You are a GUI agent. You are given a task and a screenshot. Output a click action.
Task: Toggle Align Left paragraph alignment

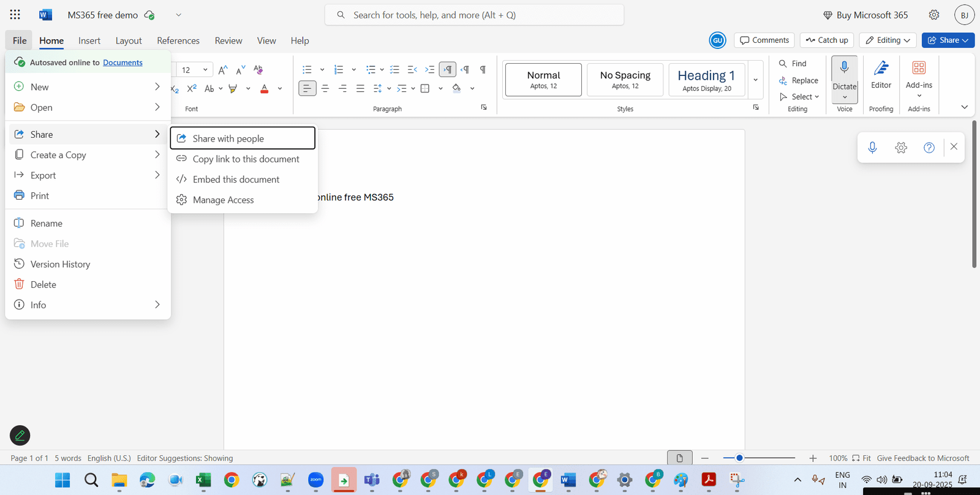coord(307,89)
